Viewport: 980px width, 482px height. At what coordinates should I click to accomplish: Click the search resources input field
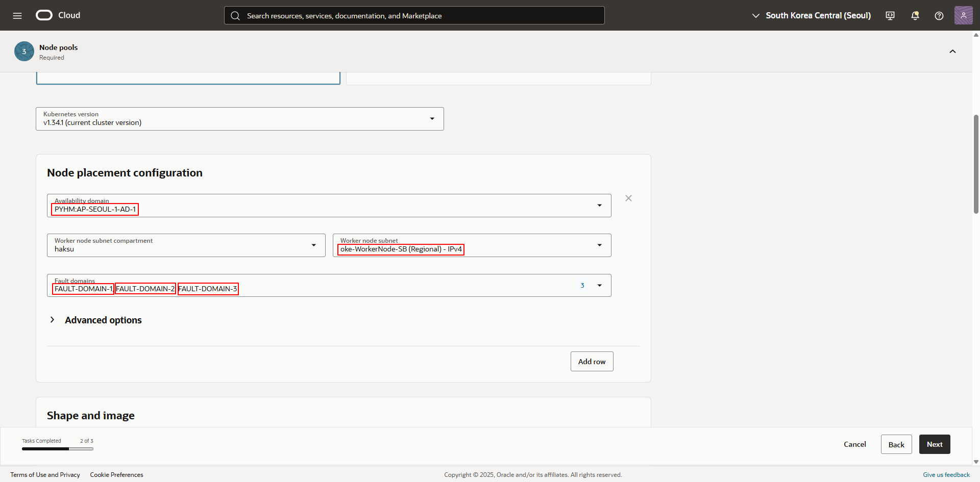(414, 15)
